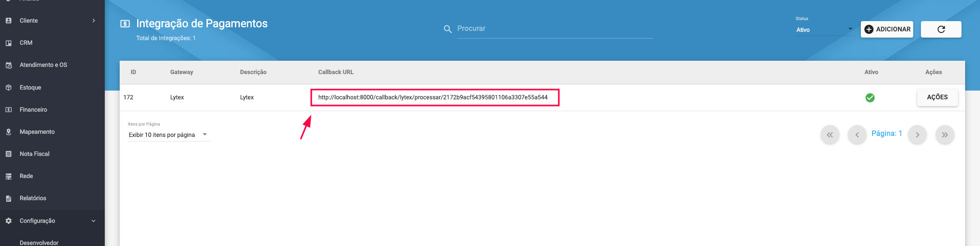Click the Relatórios document icon

click(x=8, y=199)
